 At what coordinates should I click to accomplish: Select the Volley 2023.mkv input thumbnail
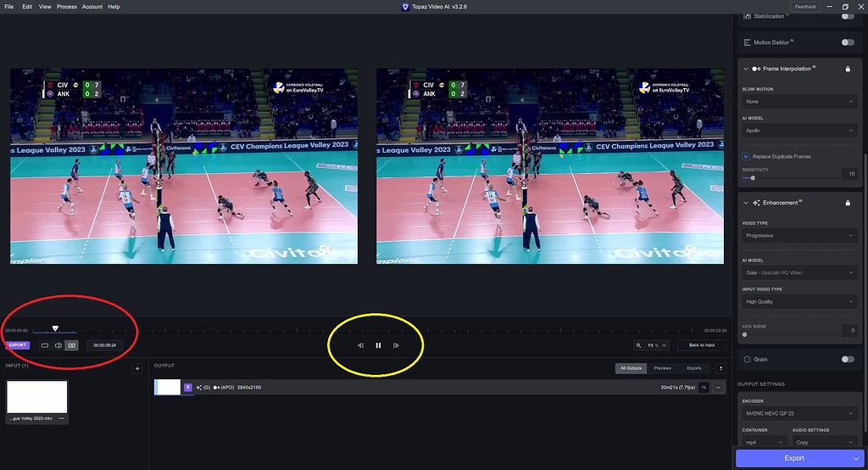[x=37, y=397]
